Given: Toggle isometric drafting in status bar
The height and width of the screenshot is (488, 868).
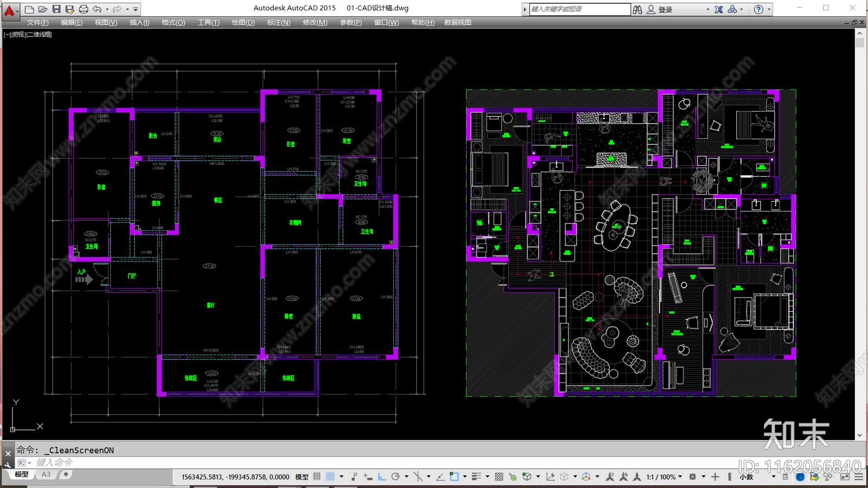Looking at the screenshot, I should (x=418, y=477).
